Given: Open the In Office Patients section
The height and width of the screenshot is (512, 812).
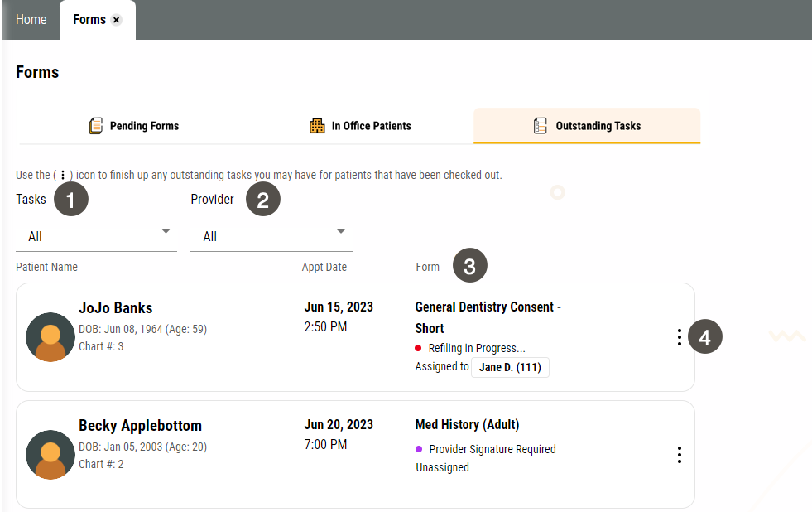Looking at the screenshot, I should 360,126.
